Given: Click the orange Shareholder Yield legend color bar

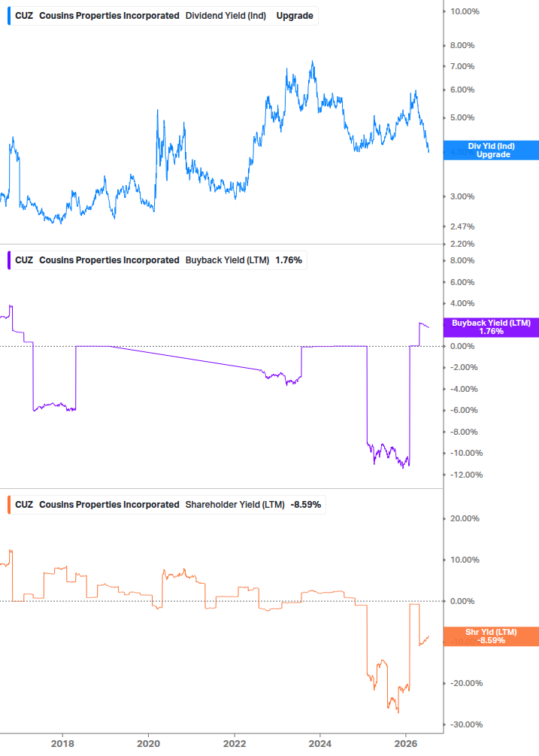Looking at the screenshot, I should [x=9, y=505].
